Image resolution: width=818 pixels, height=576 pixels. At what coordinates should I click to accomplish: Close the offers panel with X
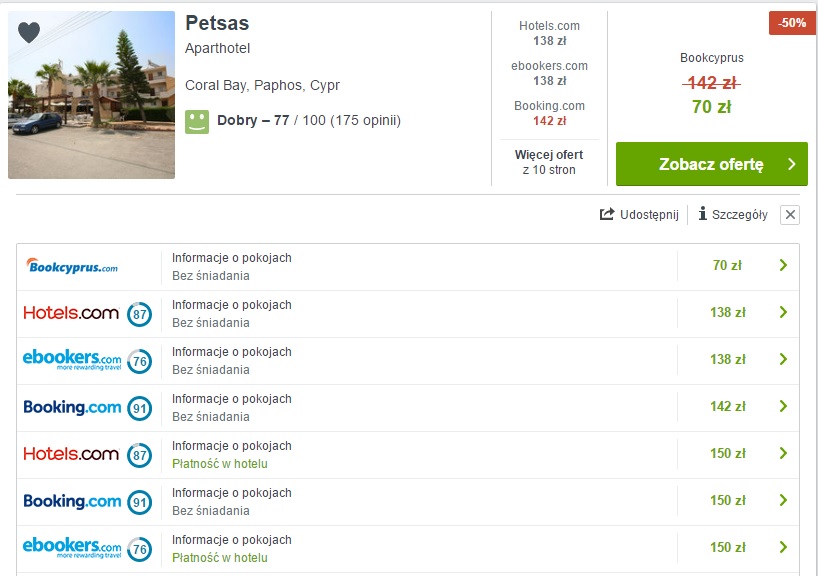pyautogui.click(x=790, y=214)
